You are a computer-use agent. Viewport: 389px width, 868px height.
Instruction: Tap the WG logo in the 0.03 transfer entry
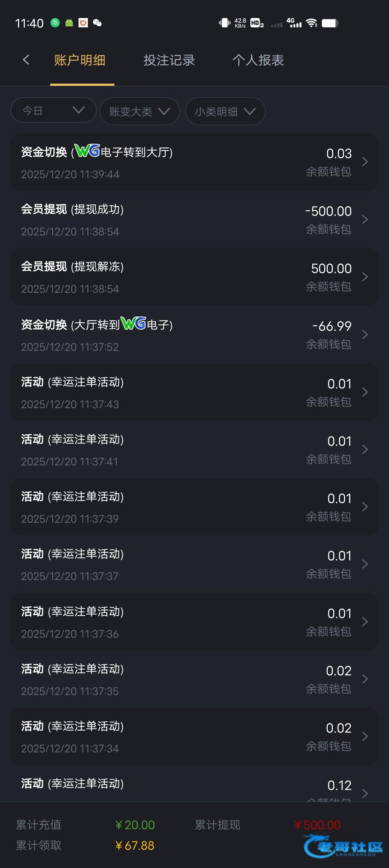87,151
